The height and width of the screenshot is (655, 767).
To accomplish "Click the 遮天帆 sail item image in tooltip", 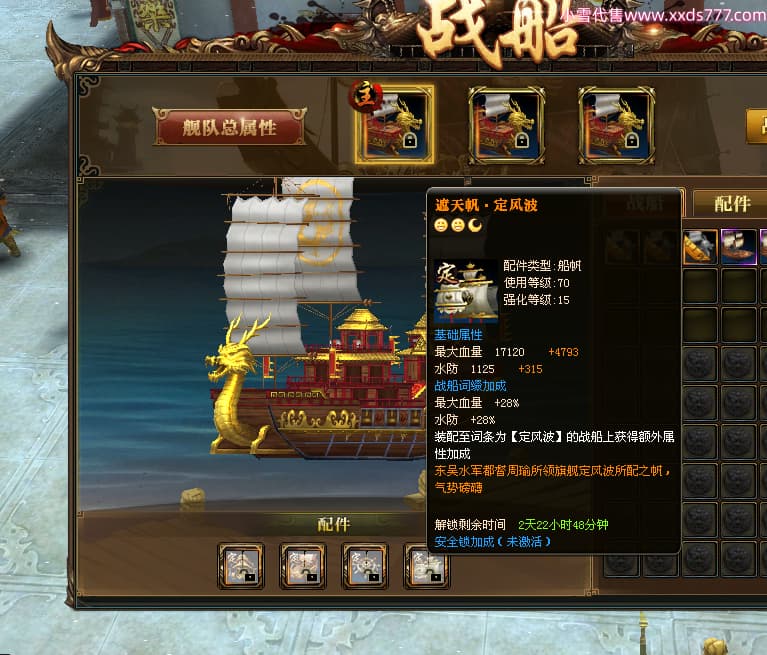I will [466, 291].
